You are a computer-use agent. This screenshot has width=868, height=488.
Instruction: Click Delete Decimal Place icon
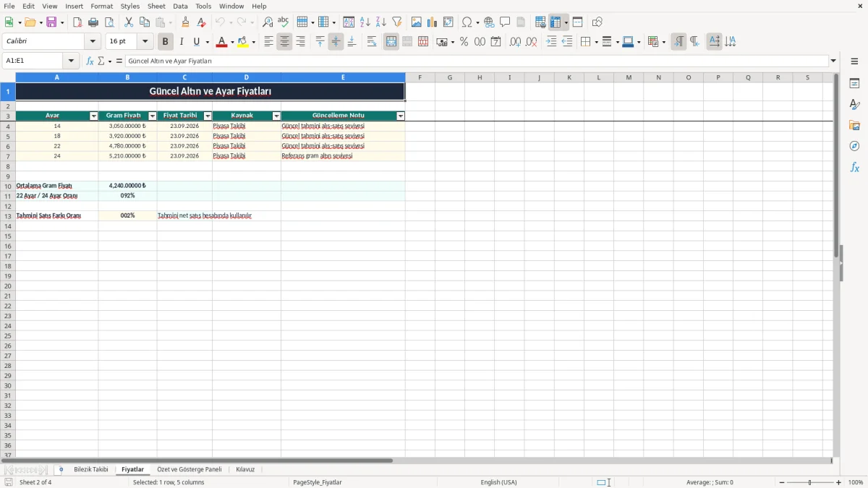532,42
